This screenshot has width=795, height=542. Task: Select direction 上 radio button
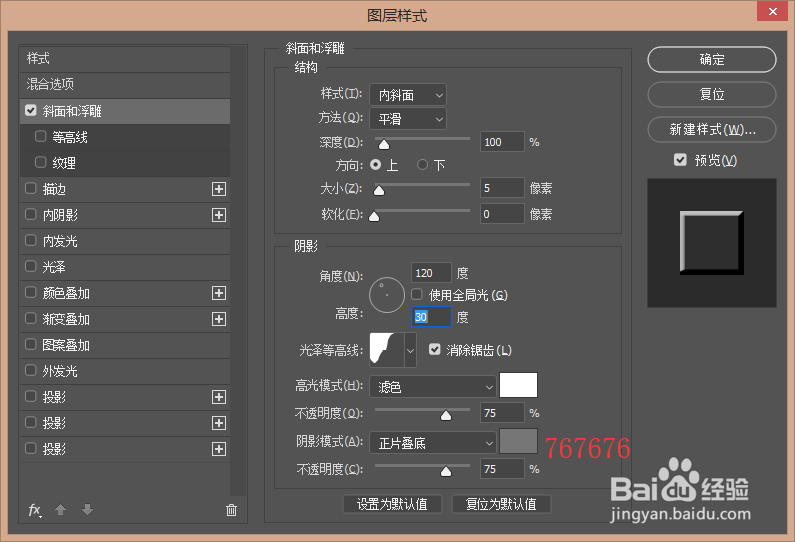[375, 165]
